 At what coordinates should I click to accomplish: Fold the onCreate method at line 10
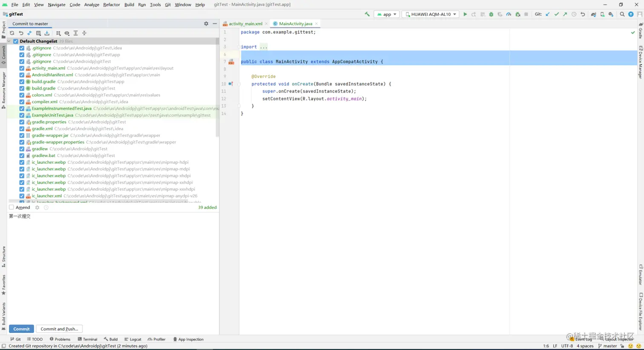pos(239,84)
